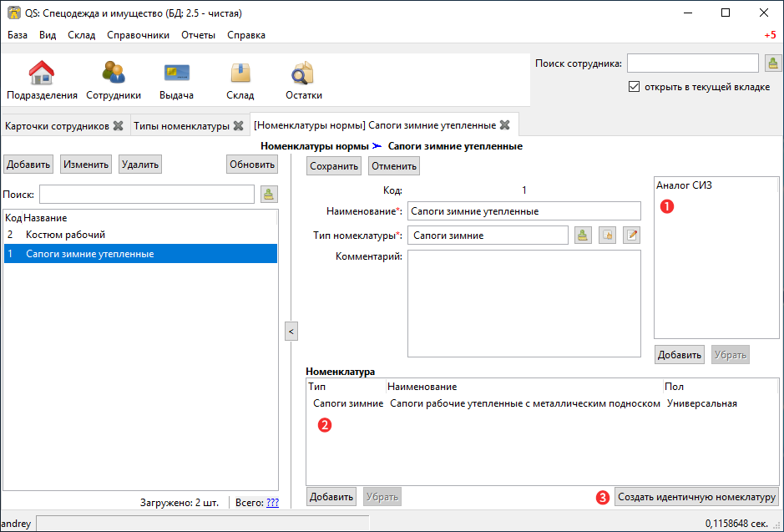Focus the Наименование input field

pyautogui.click(x=524, y=211)
